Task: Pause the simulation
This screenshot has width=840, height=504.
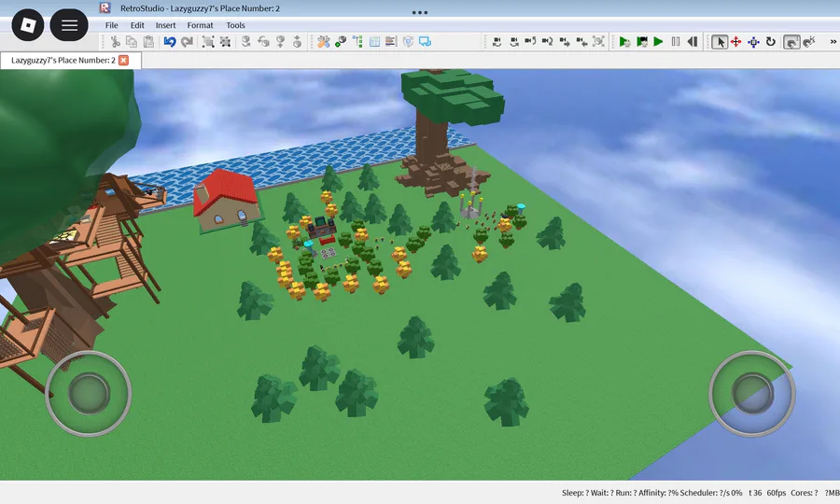Action: click(676, 42)
